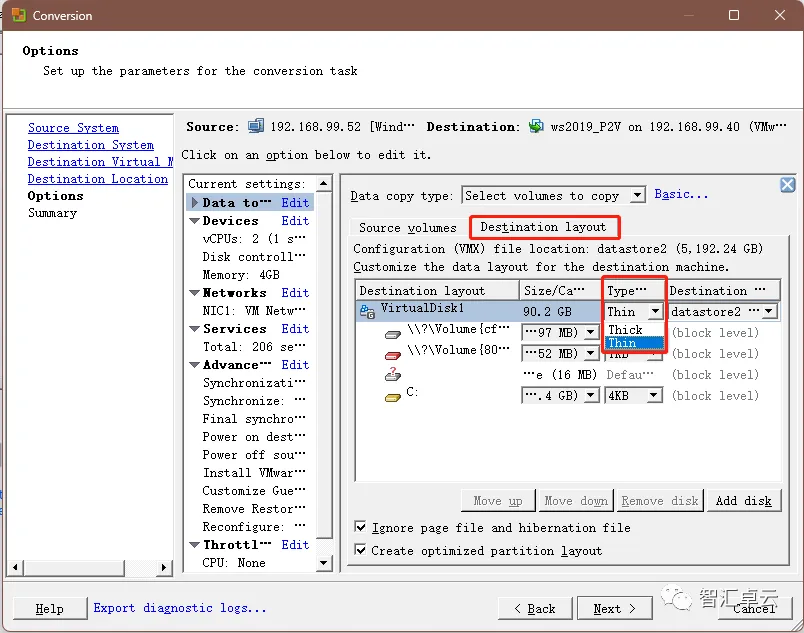Screen dimensions: 804x633
Task: Open the VirtualDisk1 Type dropdown arrow
Action: pyautogui.click(x=655, y=311)
